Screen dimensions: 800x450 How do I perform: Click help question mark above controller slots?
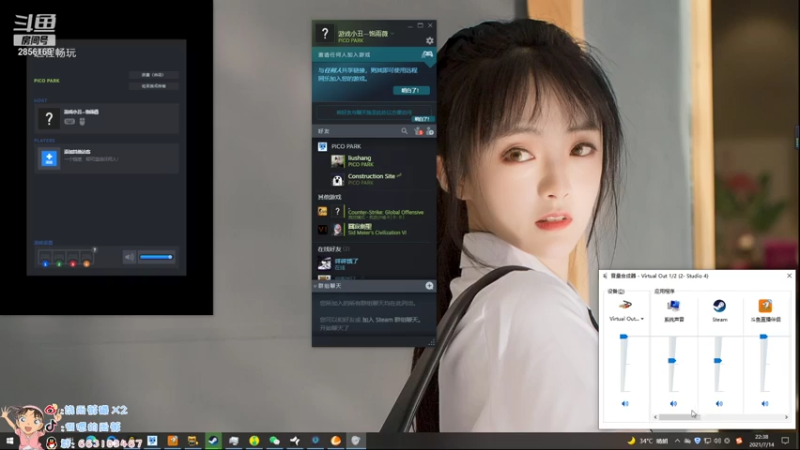95,249
